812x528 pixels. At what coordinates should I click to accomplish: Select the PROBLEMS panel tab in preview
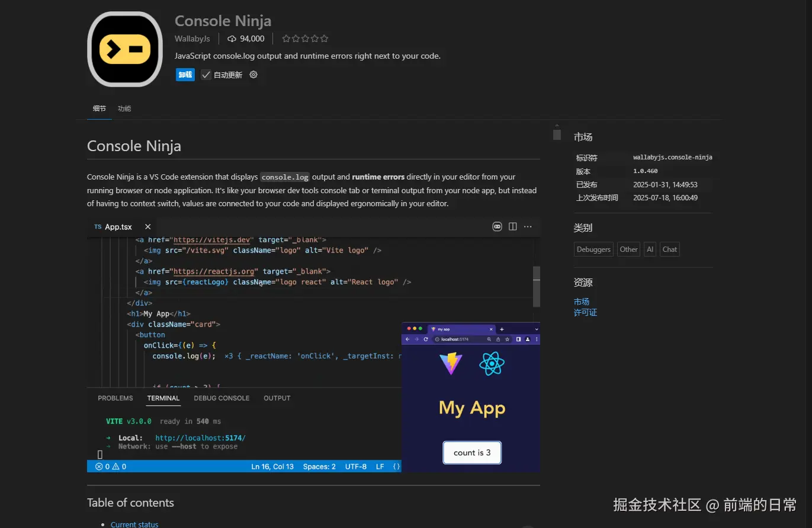click(x=115, y=398)
